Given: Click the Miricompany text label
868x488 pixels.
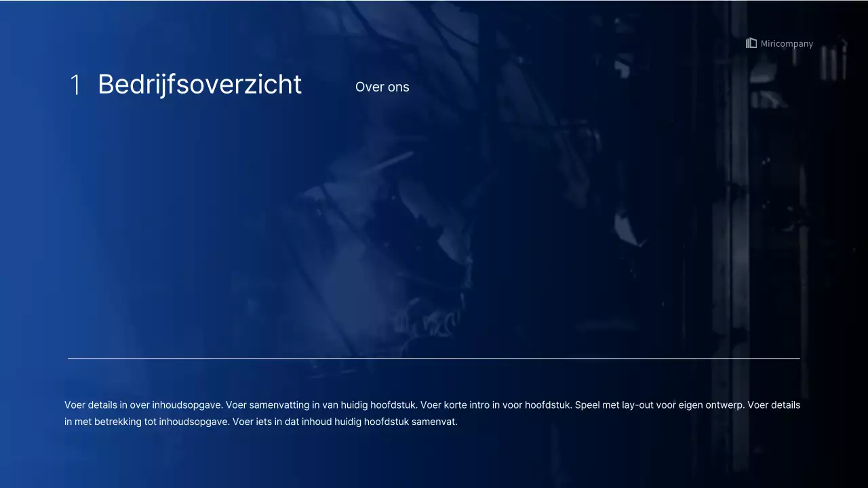Looking at the screenshot, I should (x=787, y=43).
